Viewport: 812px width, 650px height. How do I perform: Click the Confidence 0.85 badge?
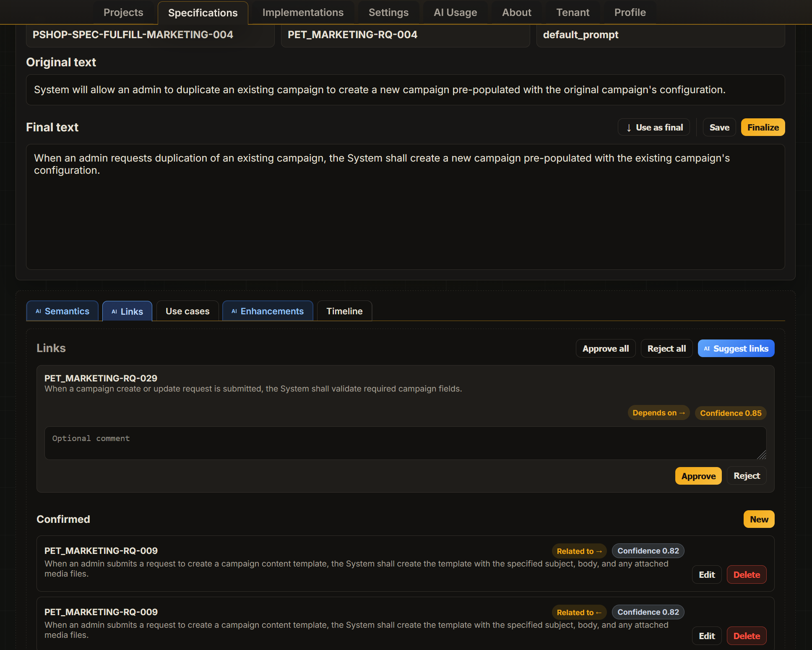tap(731, 413)
